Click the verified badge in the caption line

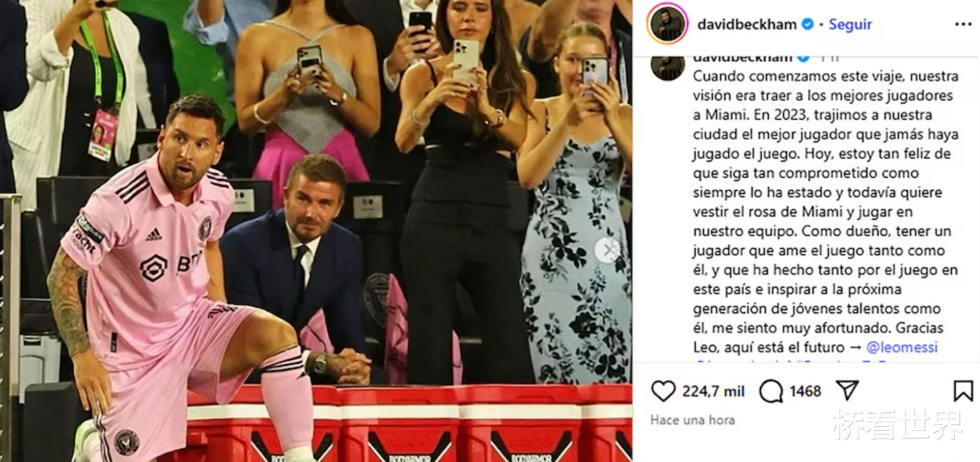click(803, 58)
